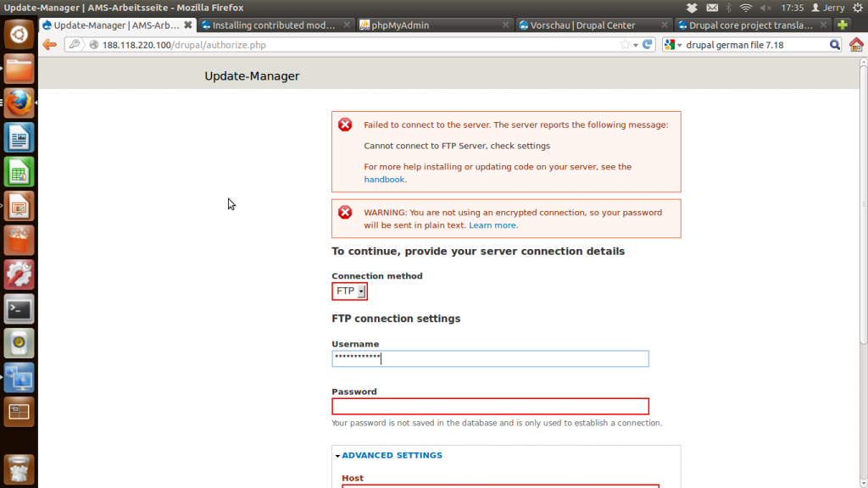The height and width of the screenshot is (488, 868).
Task: Go to the browser home page icon
Action: pyautogui.click(x=855, y=44)
